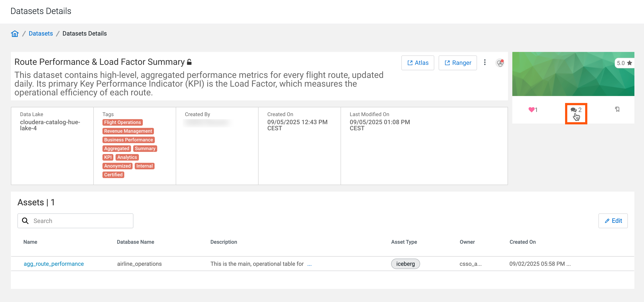The height and width of the screenshot is (302, 644).
Task: Click the lock icon beside dataset title
Action: [x=189, y=62]
